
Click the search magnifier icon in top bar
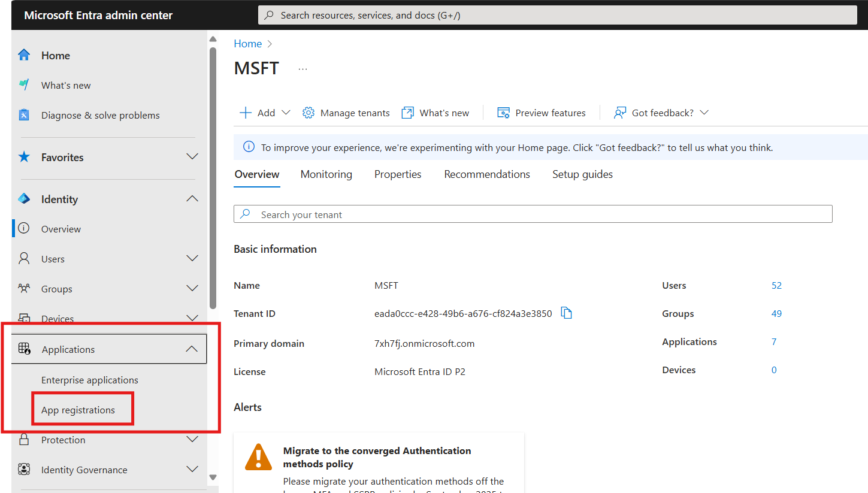270,15
